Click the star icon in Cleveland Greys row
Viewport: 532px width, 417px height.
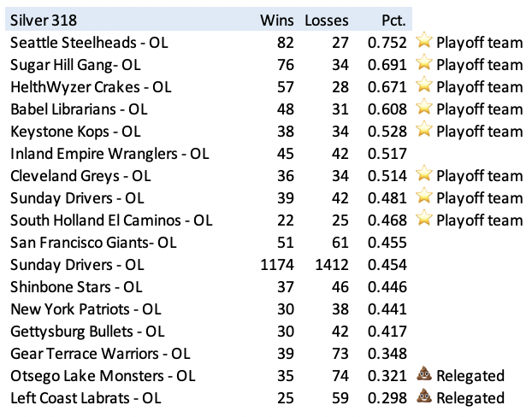click(424, 175)
